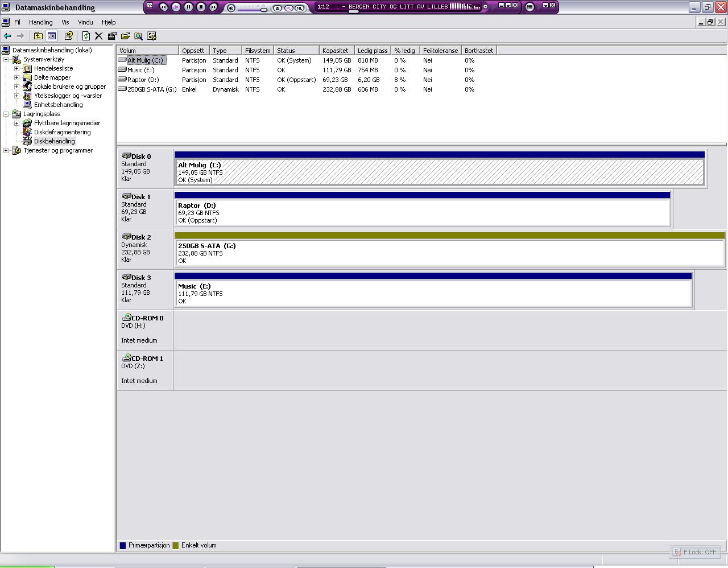Toggle the show/hide console tree button
The height and width of the screenshot is (568, 728).
click(x=52, y=36)
